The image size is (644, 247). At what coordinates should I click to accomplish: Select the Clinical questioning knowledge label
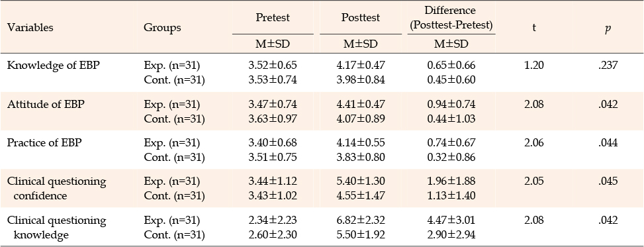pos(57,227)
